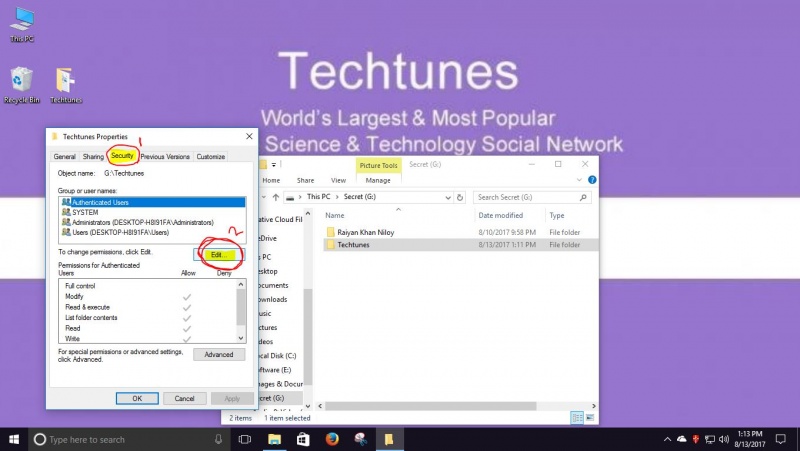This screenshot has height=451, width=800.
Task: Open the Previous Versions tab
Action: (x=165, y=157)
